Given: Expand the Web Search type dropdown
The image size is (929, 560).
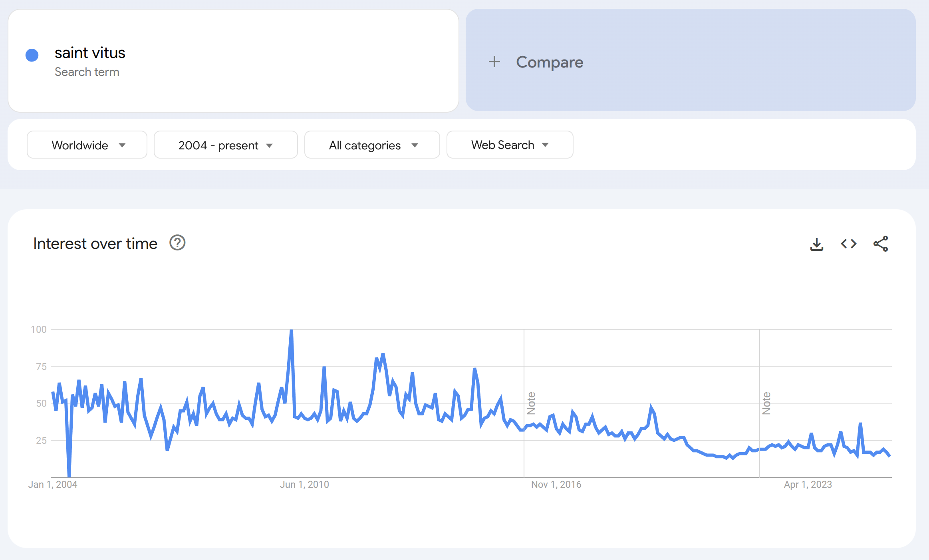Looking at the screenshot, I should pos(510,145).
